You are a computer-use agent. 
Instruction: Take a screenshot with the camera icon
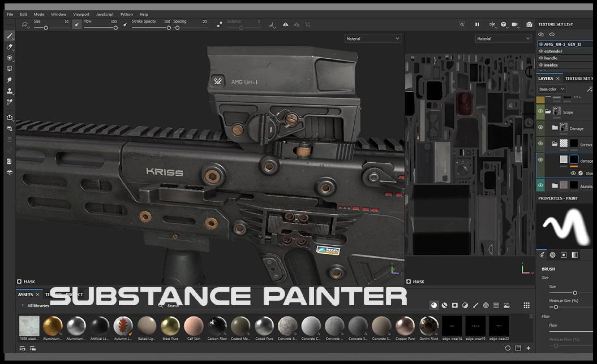pos(529,24)
